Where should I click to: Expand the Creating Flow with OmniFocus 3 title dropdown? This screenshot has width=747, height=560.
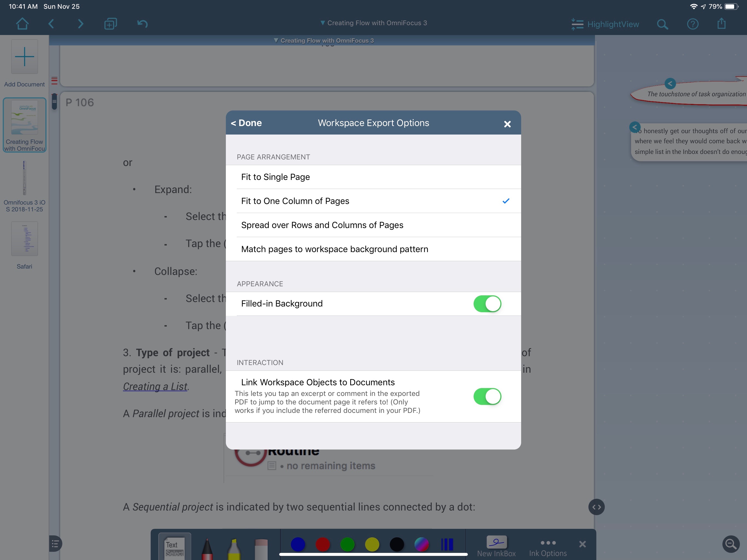coord(373,23)
